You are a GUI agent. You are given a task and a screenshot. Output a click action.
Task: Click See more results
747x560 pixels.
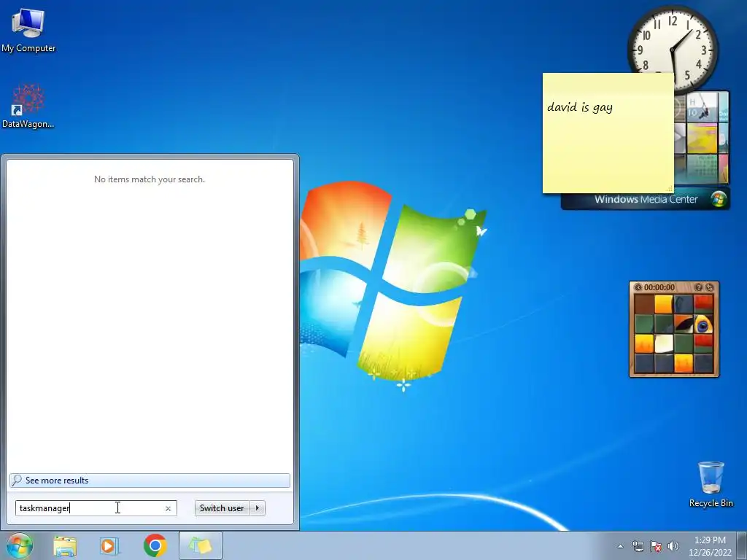(x=150, y=481)
